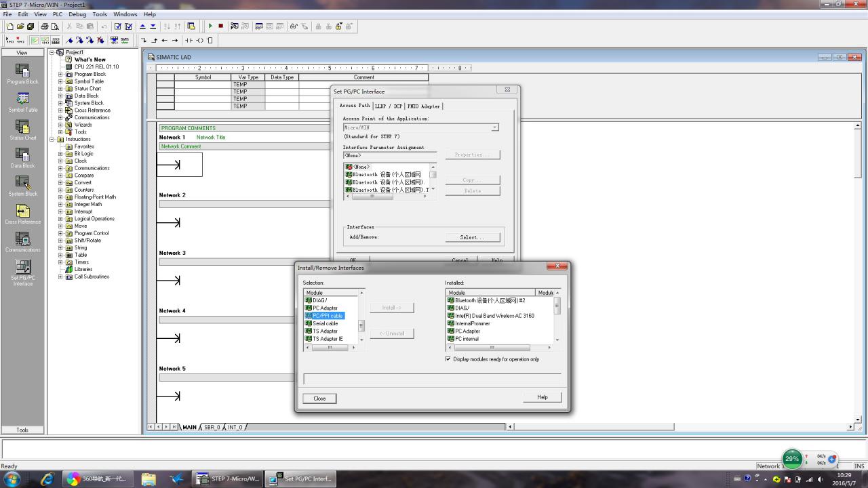Image resolution: width=868 pixels, height=488 pixels.
Task: Switch to the SBR_0 editor tab
Action: [x=212, y=427]
